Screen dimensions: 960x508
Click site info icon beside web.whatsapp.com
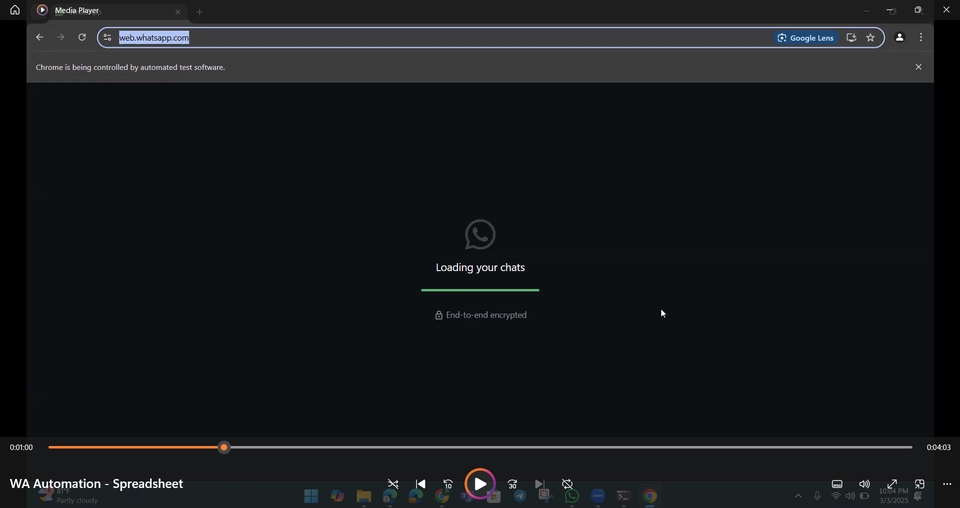pyautogui.click(x=107, y=37)
